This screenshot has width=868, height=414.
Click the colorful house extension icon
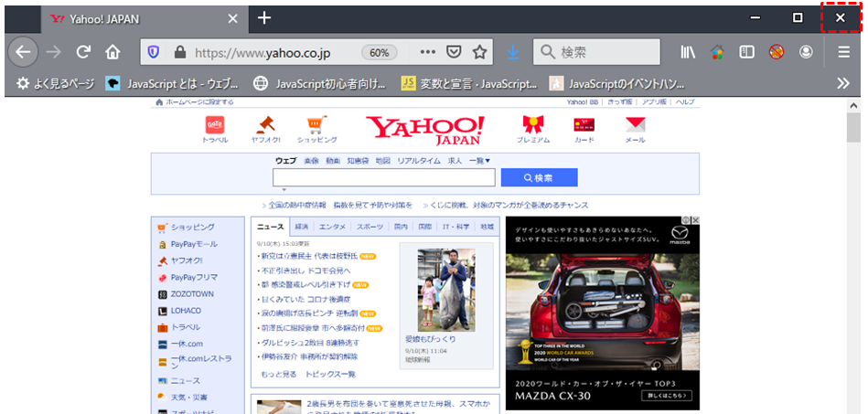click(717, 53)
